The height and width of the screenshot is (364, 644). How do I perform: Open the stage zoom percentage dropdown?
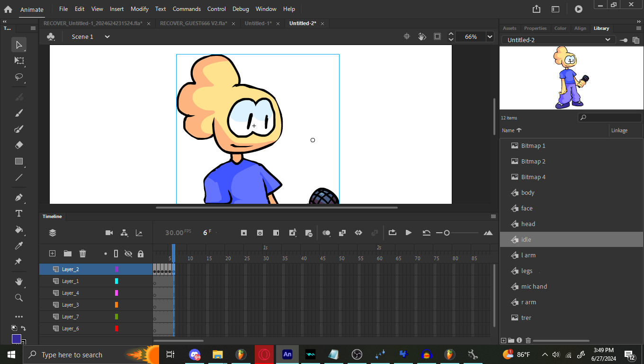(x=490, y=36)
